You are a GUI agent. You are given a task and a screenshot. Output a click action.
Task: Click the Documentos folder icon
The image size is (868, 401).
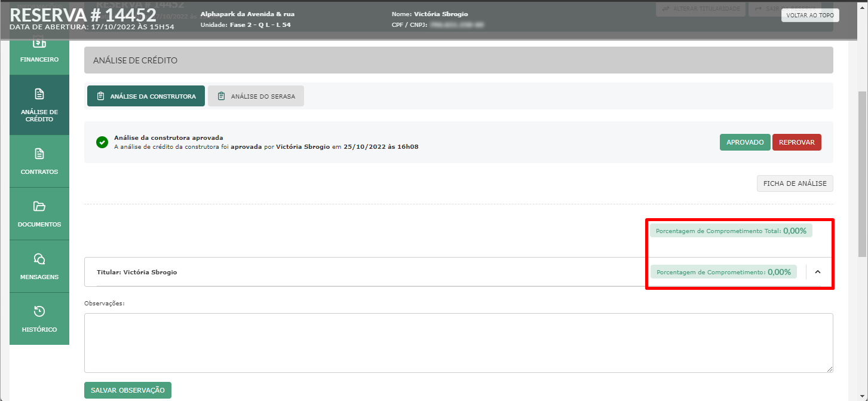coord(39,206)
